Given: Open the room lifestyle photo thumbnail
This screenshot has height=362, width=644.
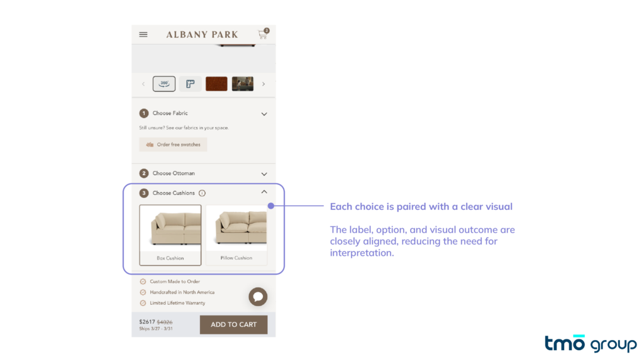Looking at the screenshot, I should tap(243, 84).
